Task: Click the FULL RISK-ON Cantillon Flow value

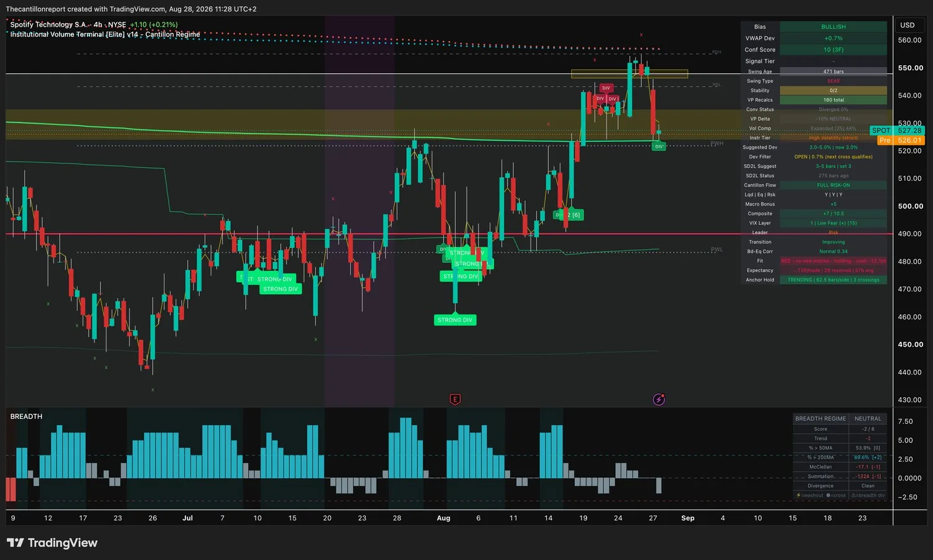Action: [833, 185]
